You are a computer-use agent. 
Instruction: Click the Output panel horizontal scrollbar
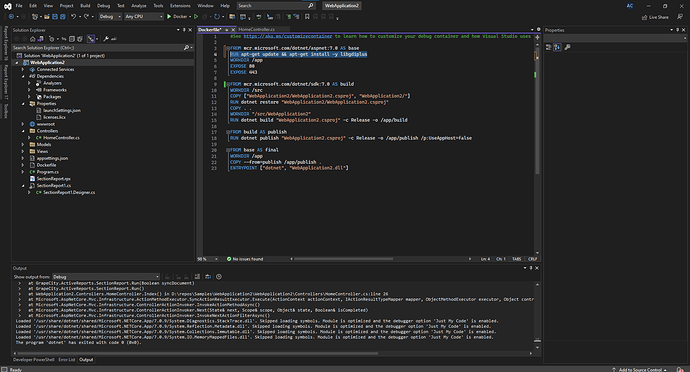(197, 353)
